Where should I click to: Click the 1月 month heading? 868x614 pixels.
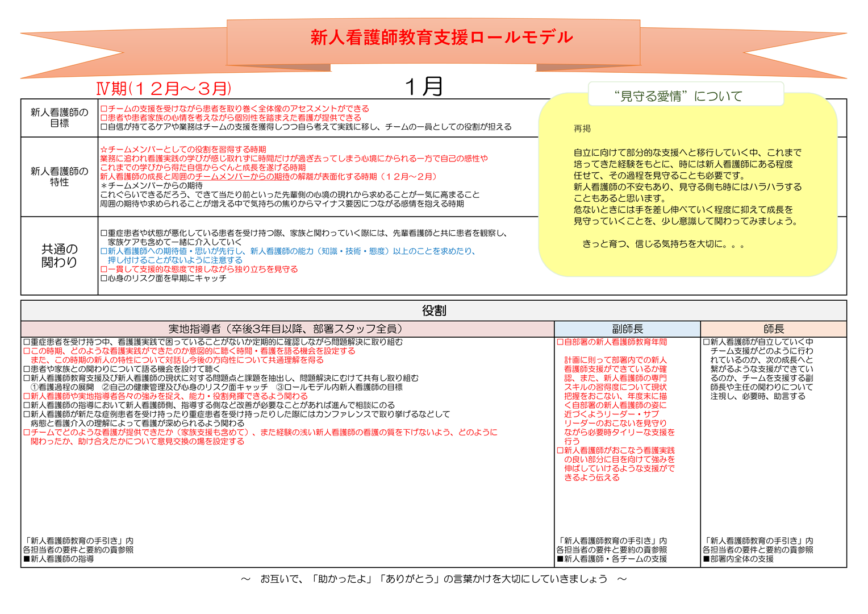(x=423, y=86)
